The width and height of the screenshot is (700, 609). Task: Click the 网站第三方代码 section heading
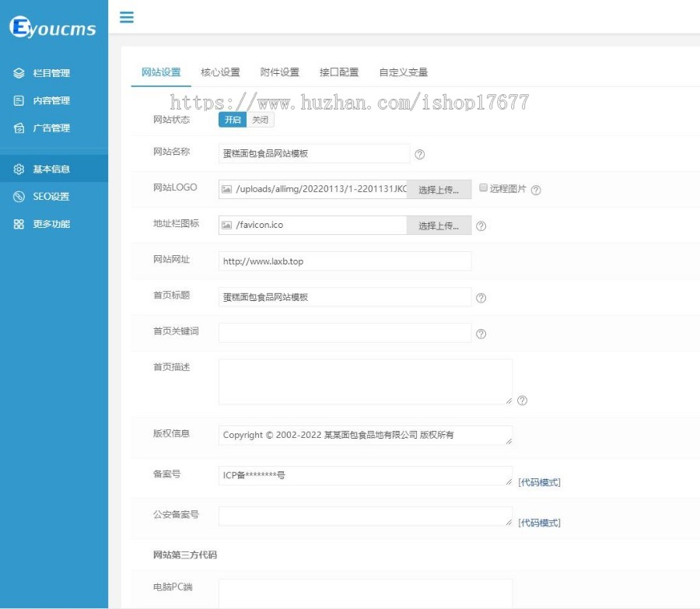pyautogui.click(x=185, y=555)
